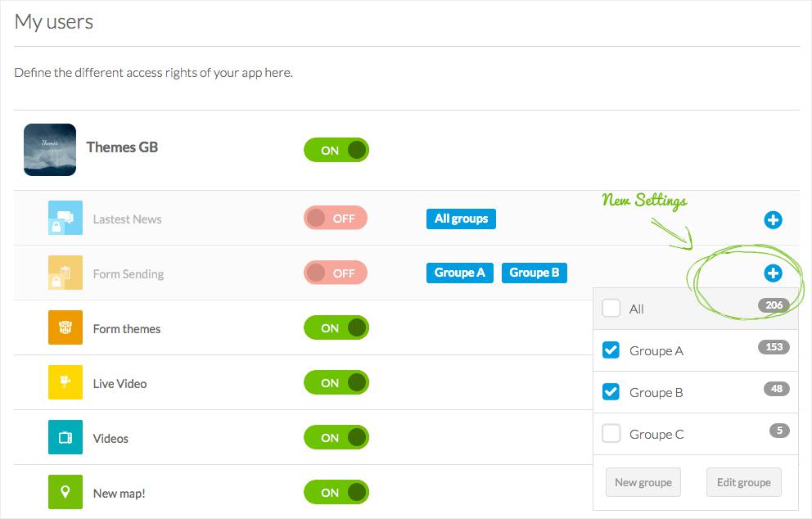This screenshot has width=812, height=519.
Task: Turn on the Lastest News toggle
Action: 336,219
